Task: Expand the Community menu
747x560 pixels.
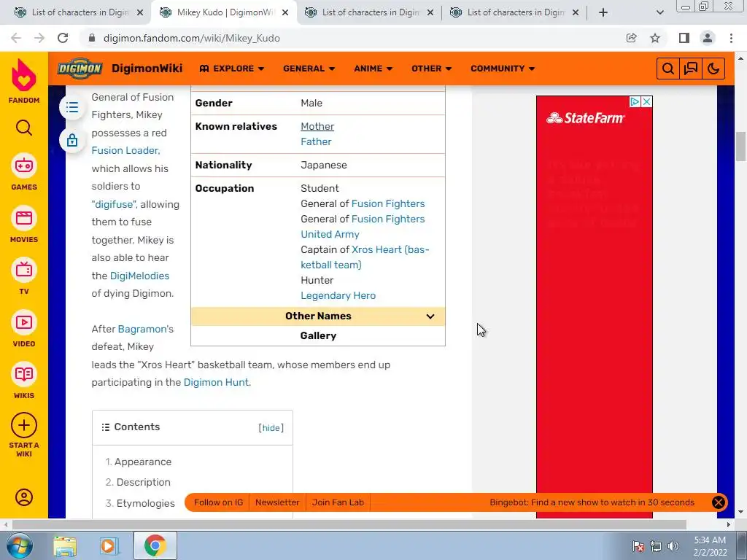Action: tap(503, 69)
